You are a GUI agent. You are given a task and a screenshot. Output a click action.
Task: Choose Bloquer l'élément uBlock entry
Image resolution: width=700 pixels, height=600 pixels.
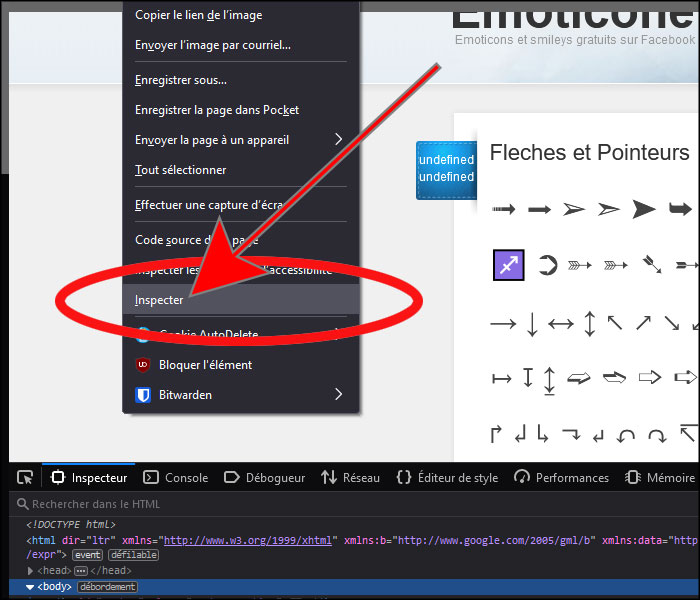[241, 365]
